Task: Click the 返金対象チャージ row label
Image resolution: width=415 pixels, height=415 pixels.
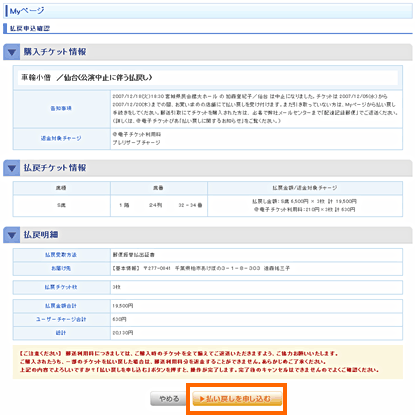Action: (x=61, y=138)
